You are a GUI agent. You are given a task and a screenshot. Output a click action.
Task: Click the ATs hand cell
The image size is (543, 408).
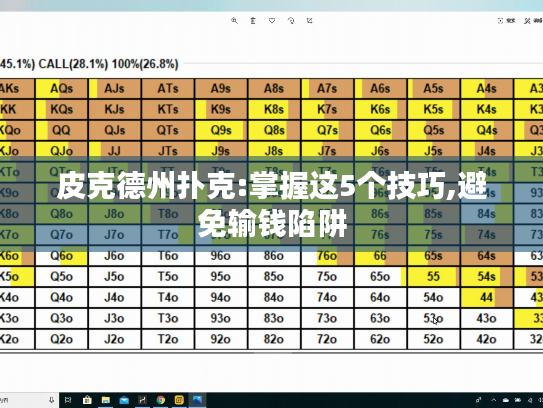[x=168, y=89]
